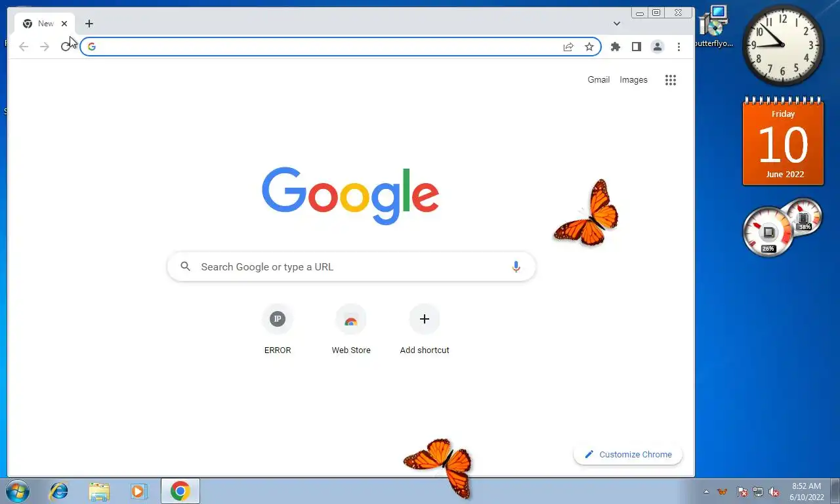Screen dimensions: 840x504
Task: Open the taskbar clock showing 8:52 AM
Action: pos(807,492)
